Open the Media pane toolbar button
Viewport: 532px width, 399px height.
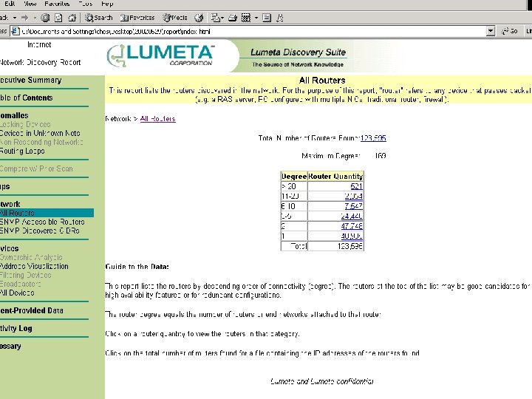click(174, 18)
